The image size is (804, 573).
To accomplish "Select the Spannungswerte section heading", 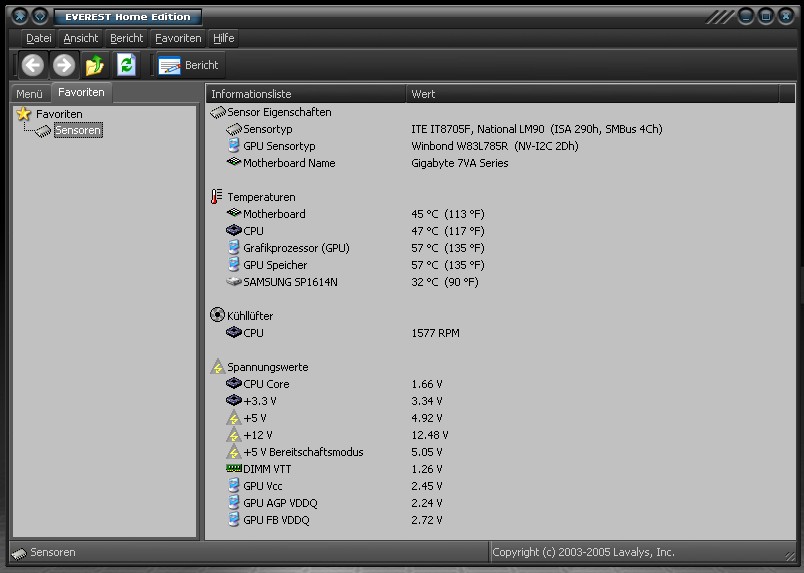I will [268, 367].
